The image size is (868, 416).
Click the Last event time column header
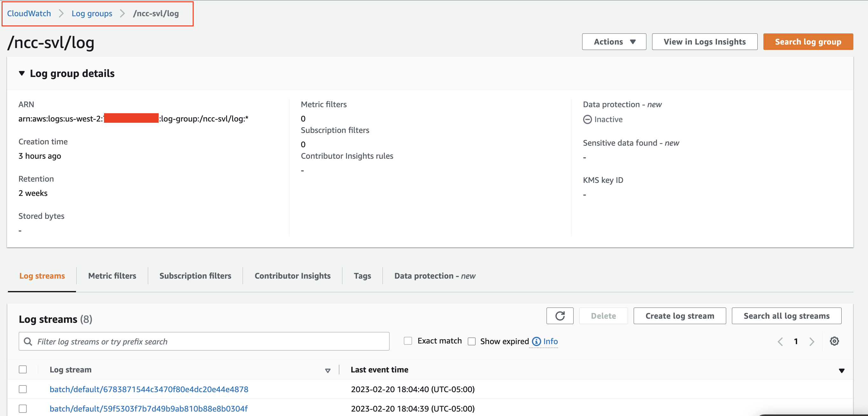tap(379, 370)
